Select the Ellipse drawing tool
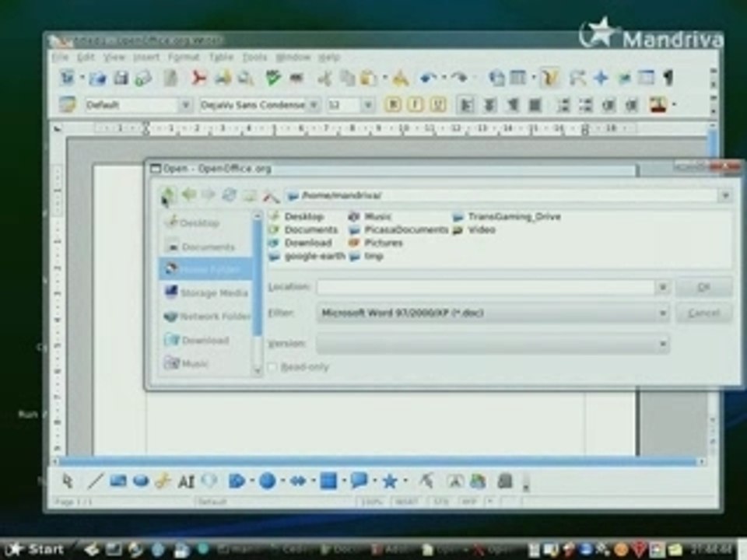Screen dimensions: 747x560 coord(141,481)
